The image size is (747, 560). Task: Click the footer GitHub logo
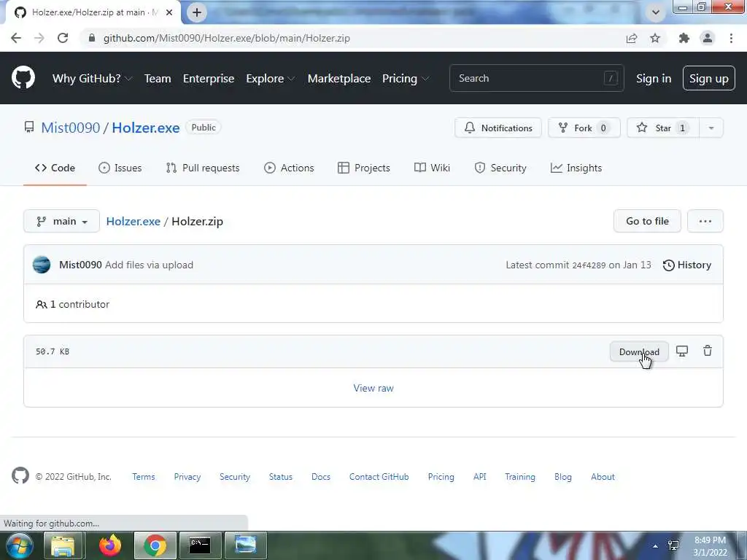(20, 475)
